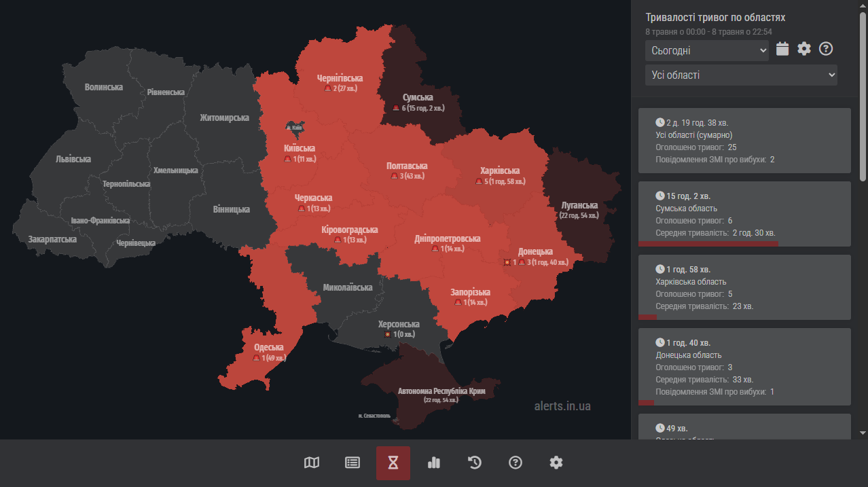Viewport: 868px width, 487px height.
Task: Click the Середня тривалість: 33 хв. line
Action: [704, 380]
